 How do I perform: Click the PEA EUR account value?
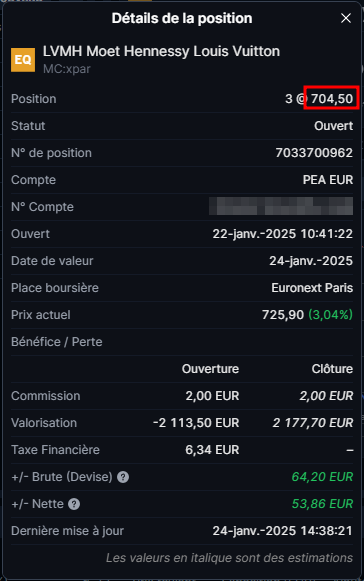click(x=328, y=180)
